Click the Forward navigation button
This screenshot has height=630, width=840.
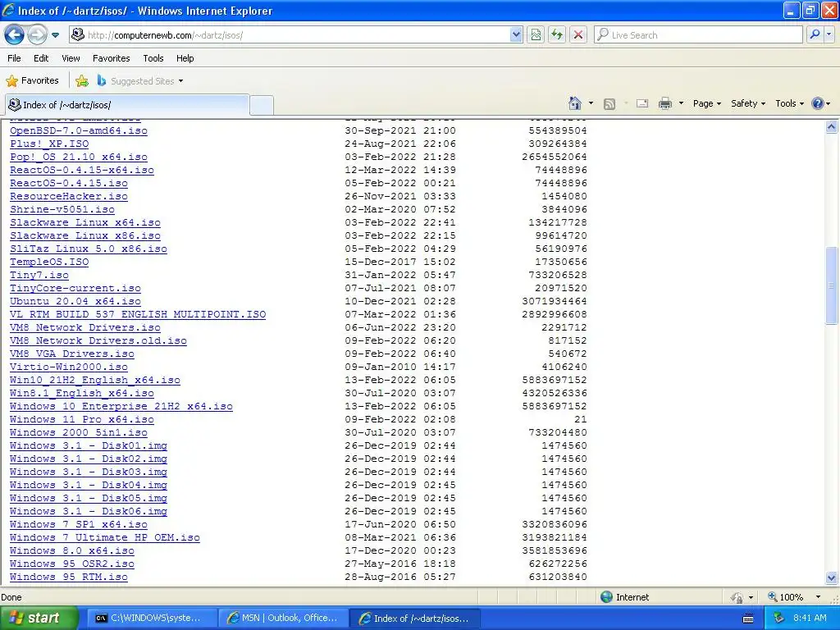point(37,34)
